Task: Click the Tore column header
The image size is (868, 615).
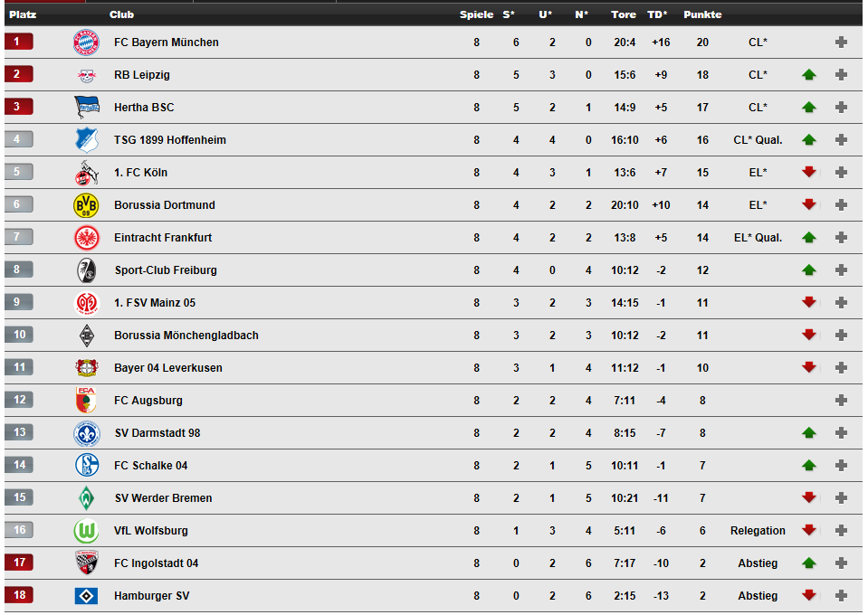Action: coord(624,14)
